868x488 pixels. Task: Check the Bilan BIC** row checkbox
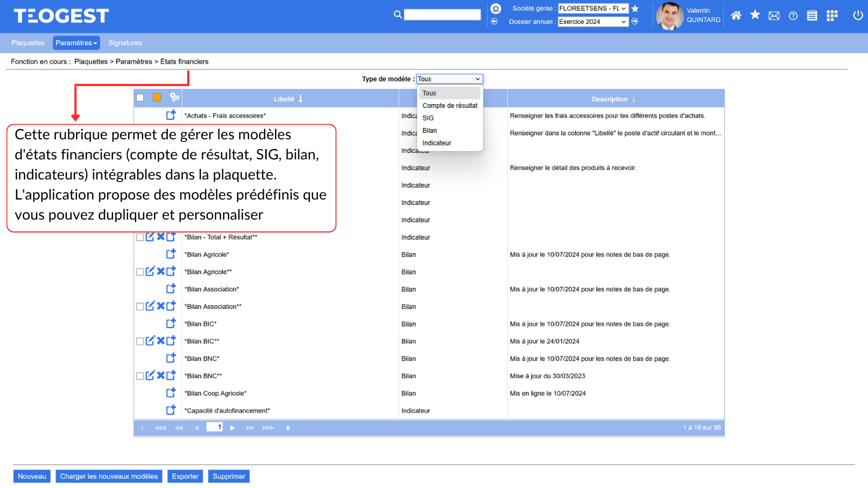point(140,341)
